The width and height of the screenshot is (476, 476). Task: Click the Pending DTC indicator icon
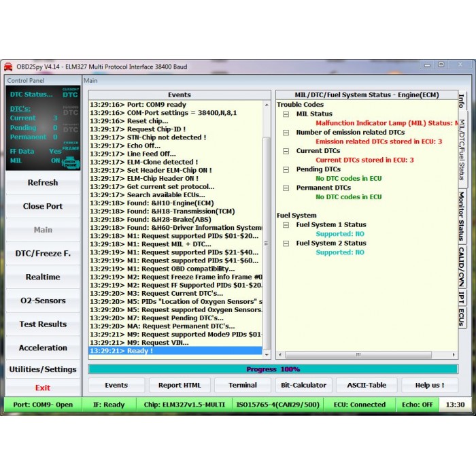71,111
